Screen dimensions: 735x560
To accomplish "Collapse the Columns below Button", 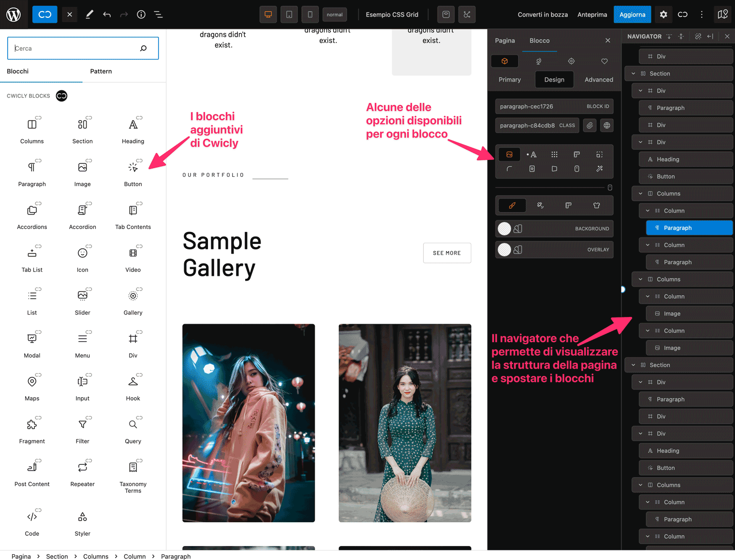I will (640, 194).
